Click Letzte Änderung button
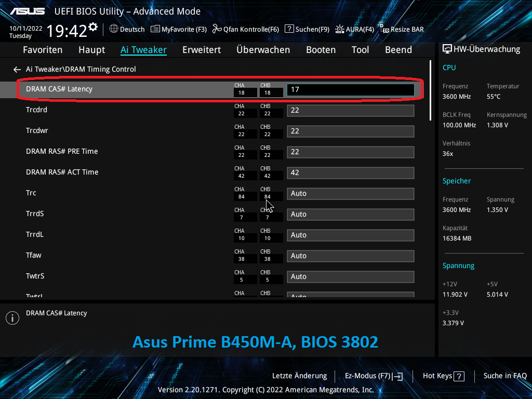 point(300,376)
